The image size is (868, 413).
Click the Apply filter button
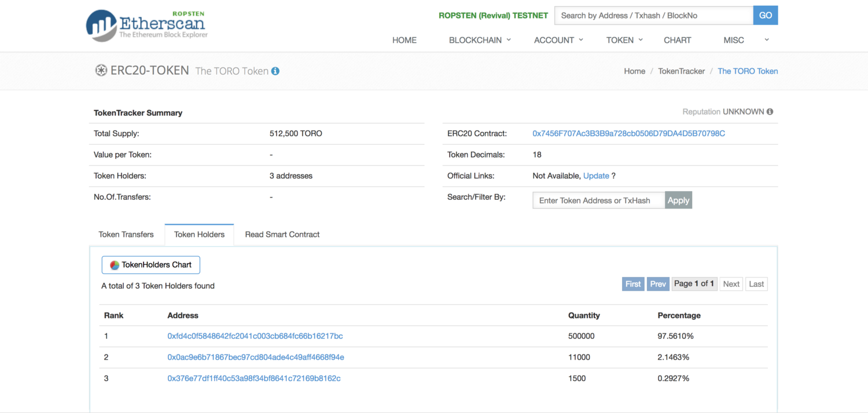pos(678,200)
